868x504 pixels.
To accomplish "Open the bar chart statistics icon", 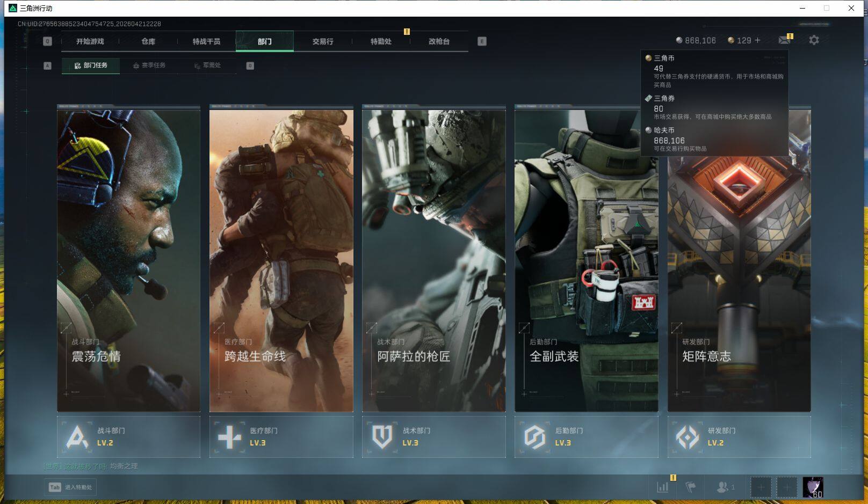I will point(663,487).
